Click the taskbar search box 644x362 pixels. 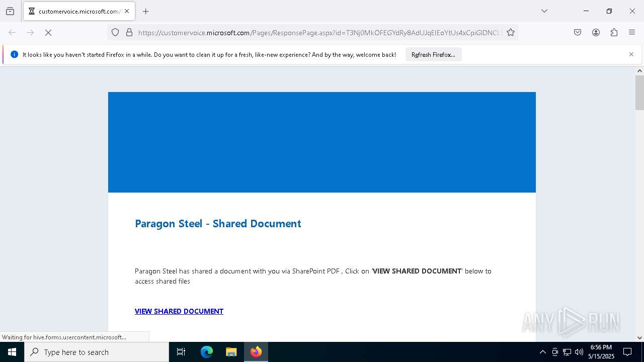(97, 352)
